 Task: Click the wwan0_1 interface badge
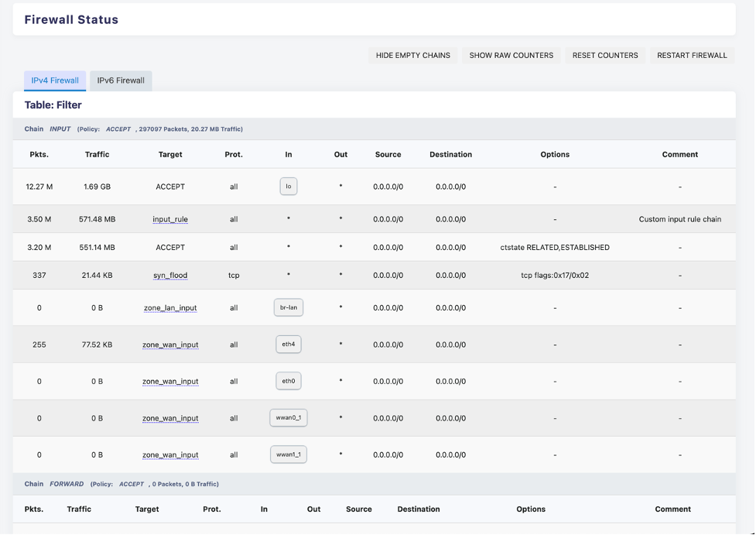click(288, 417)
